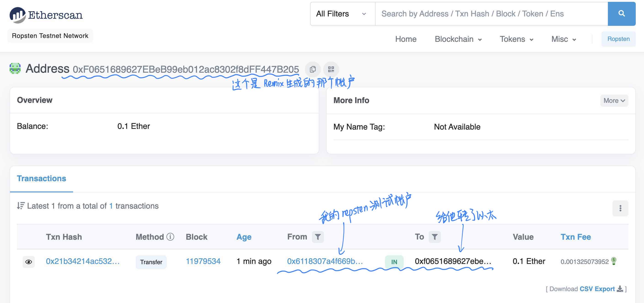Expand the More dropdown in More Info
The width and height of the screenshot is (644, 303).
tap(614, 101)
